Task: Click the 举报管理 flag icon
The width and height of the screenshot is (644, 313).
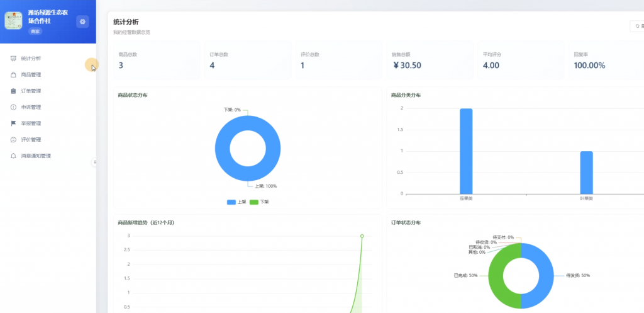Action: coord(13,123)
